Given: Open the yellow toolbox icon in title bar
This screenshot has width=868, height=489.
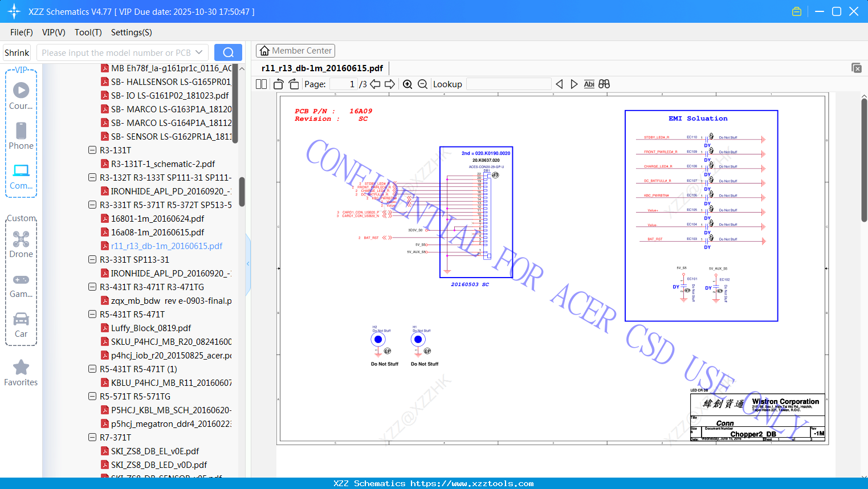Looking at the screenshot, I should [797, 11].
